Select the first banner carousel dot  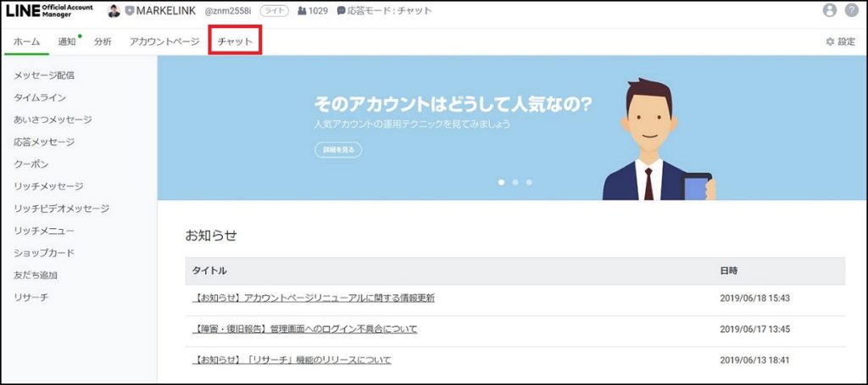point(501,181)
